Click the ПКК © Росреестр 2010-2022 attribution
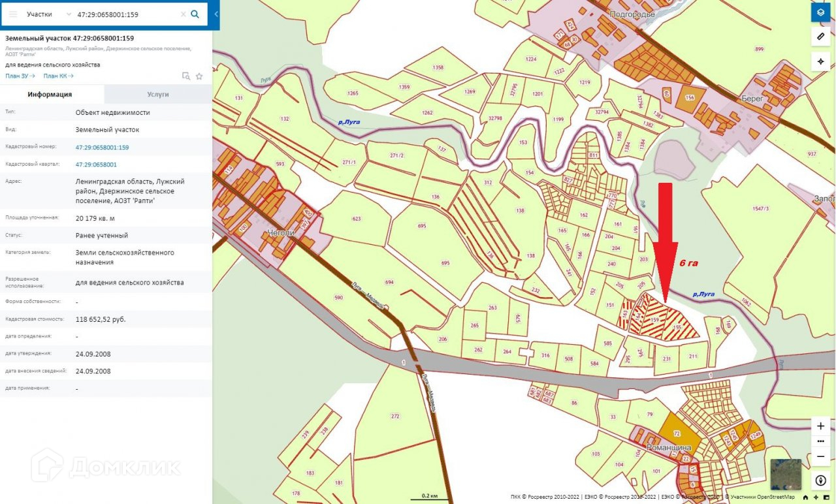 tap(547, 497)
